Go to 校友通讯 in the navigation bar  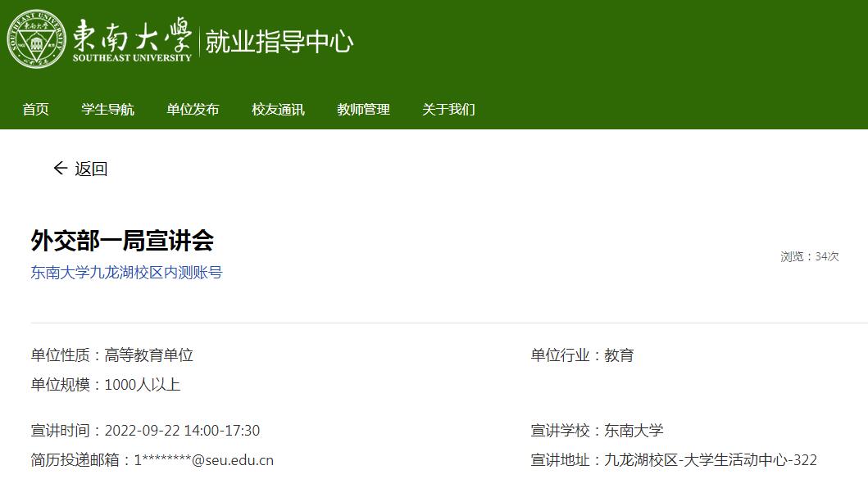(278, 110)
